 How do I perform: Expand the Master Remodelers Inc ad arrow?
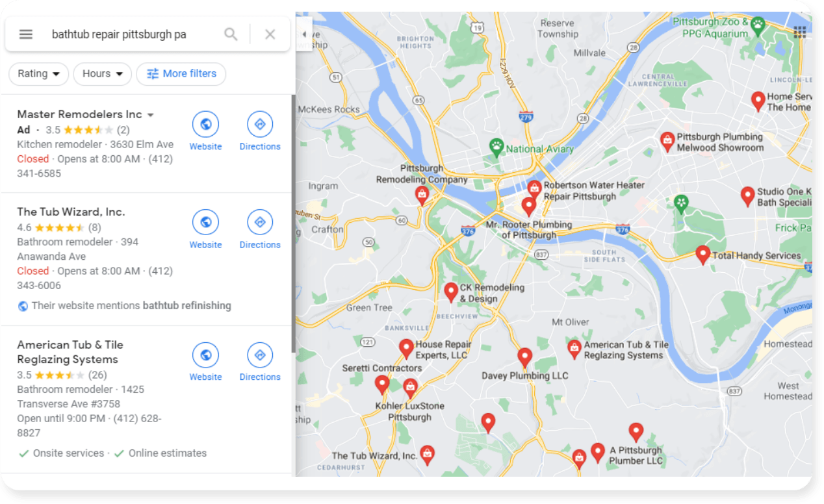[151, 115]
